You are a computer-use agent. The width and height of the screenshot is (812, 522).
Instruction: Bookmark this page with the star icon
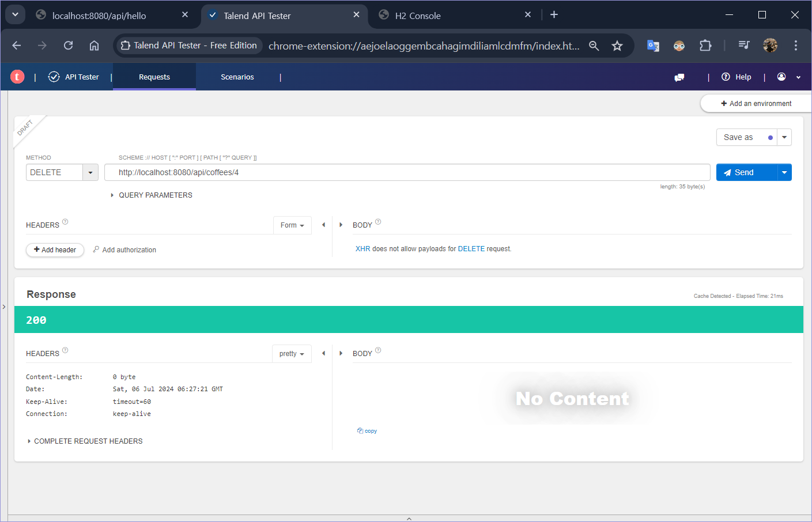point(617,46)
